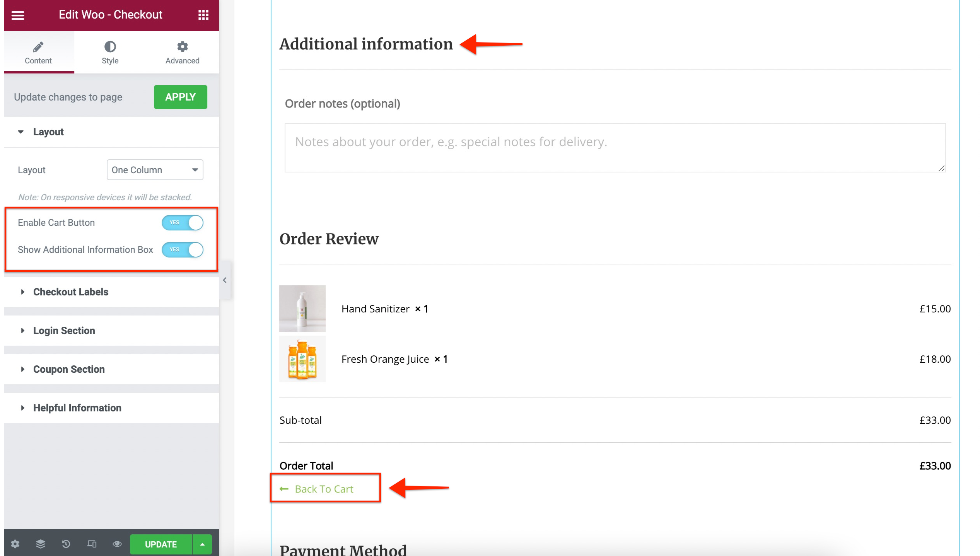Click the Order Total label
Screen dimensions: 980x556
[306, 466]
